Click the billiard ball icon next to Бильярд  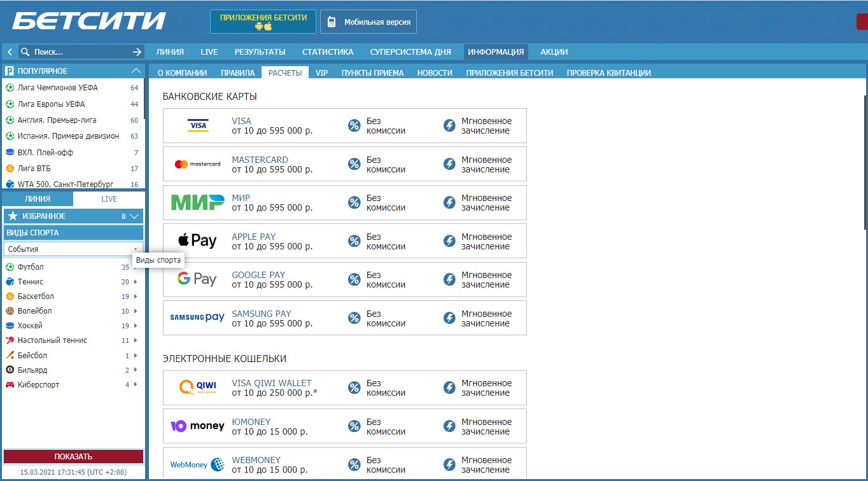point(10,370)
